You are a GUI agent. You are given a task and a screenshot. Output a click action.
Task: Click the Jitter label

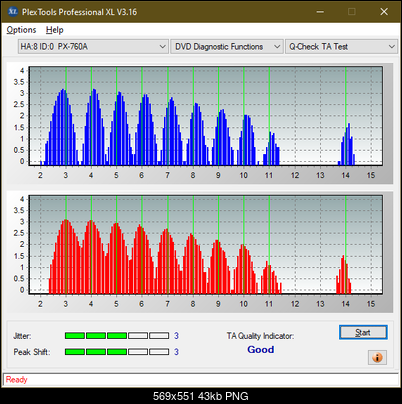click(x=22, y=336)
